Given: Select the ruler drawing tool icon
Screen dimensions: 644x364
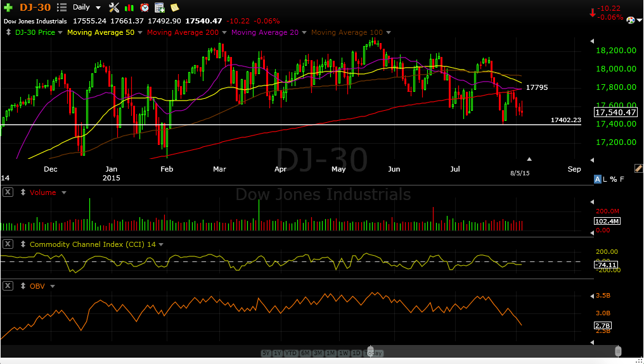Looking at the screenshot, I should tap(638, 168).
